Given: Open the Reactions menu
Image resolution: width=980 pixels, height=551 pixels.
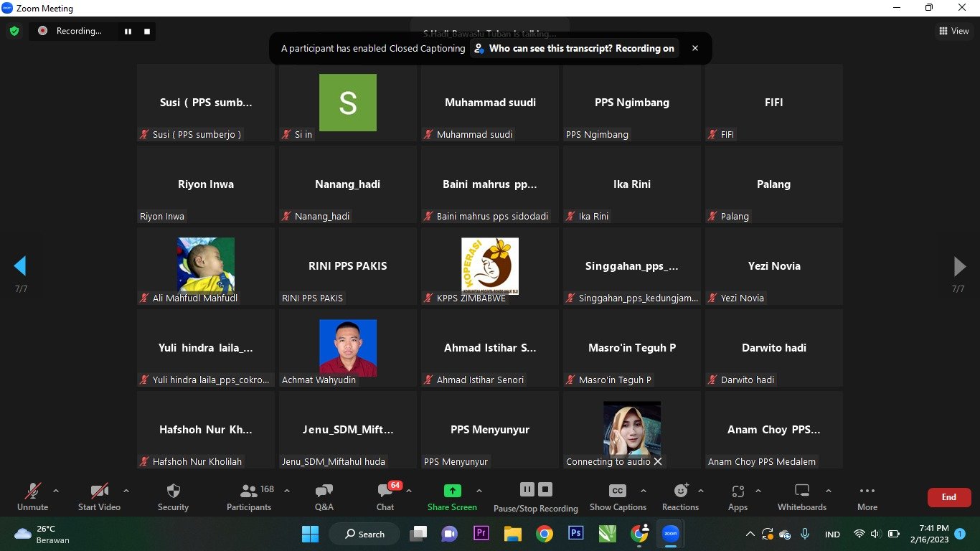Looking at the screenshot, I should click(x=680, y=497).
